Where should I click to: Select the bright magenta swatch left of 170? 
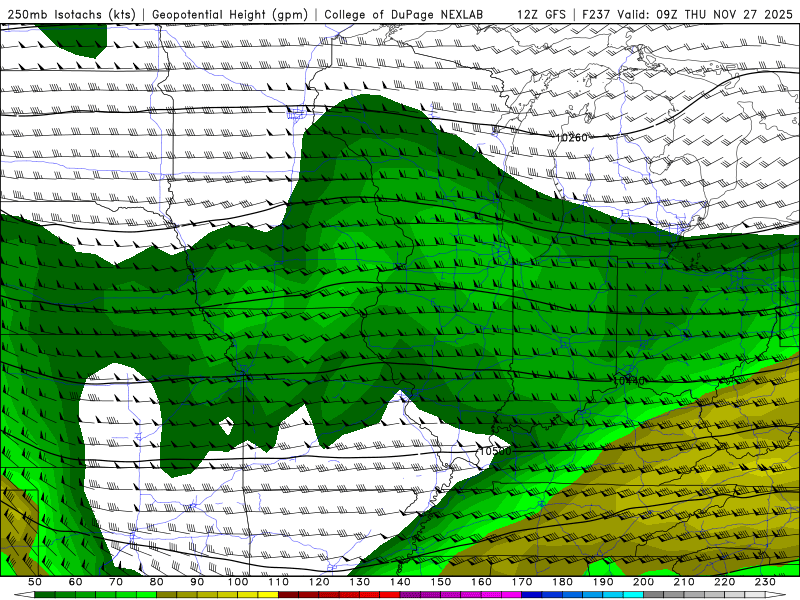(512, 595)
